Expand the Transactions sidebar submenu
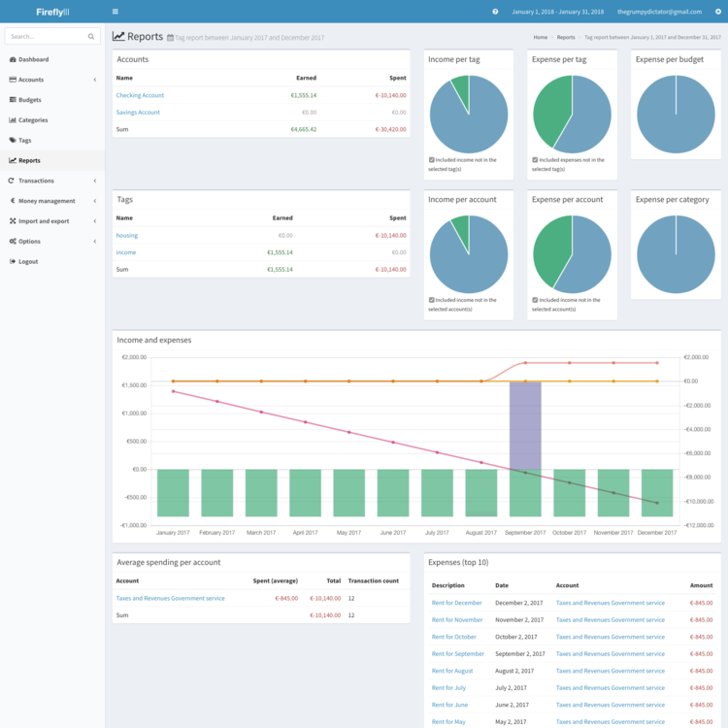Image resolution: width=728 pixels, height=728 pixels. coord(94,181)
